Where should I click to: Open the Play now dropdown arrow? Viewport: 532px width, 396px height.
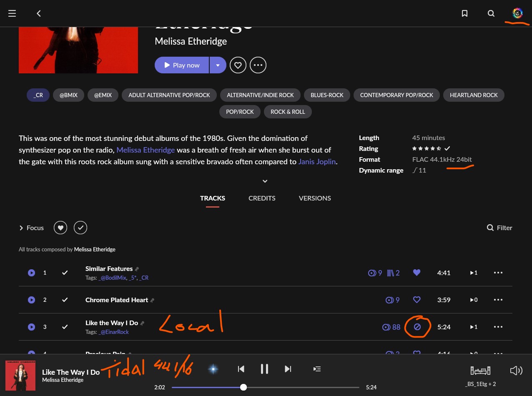coord(218,65)
